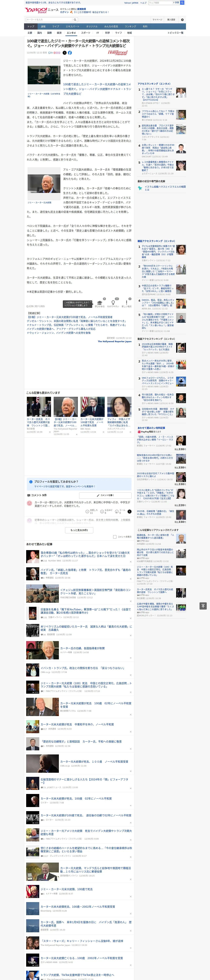
Task: Open マイページ
Action: (x=157, y=20)
